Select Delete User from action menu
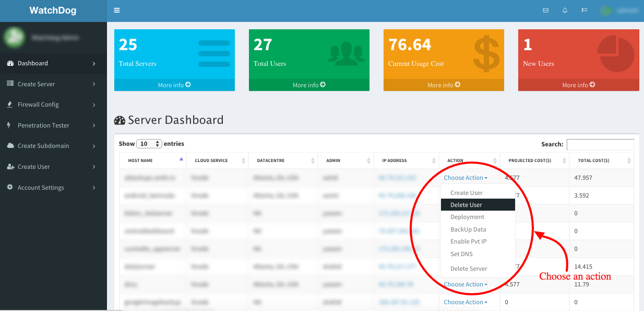This screenshot has height=311, width=644. tap(478, 205)
